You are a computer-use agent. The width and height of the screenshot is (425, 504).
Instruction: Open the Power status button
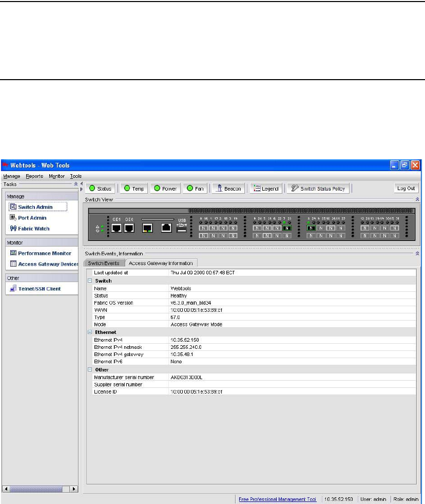165,189
